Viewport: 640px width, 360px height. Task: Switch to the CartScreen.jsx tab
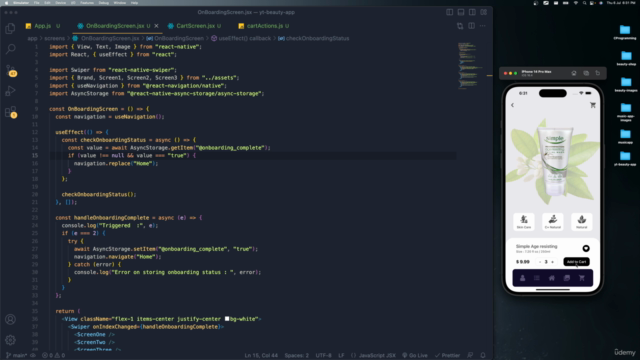point(196,26)
